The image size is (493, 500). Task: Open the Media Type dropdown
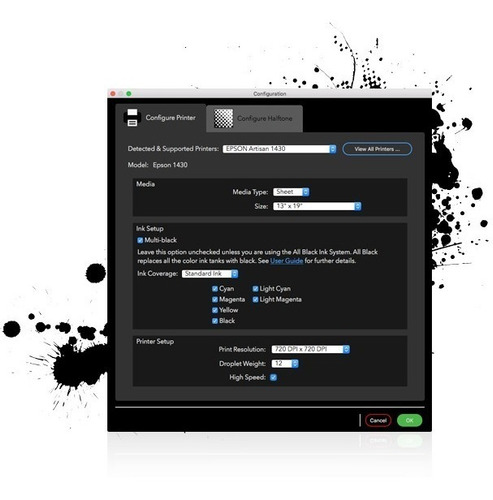click(291, 192)
